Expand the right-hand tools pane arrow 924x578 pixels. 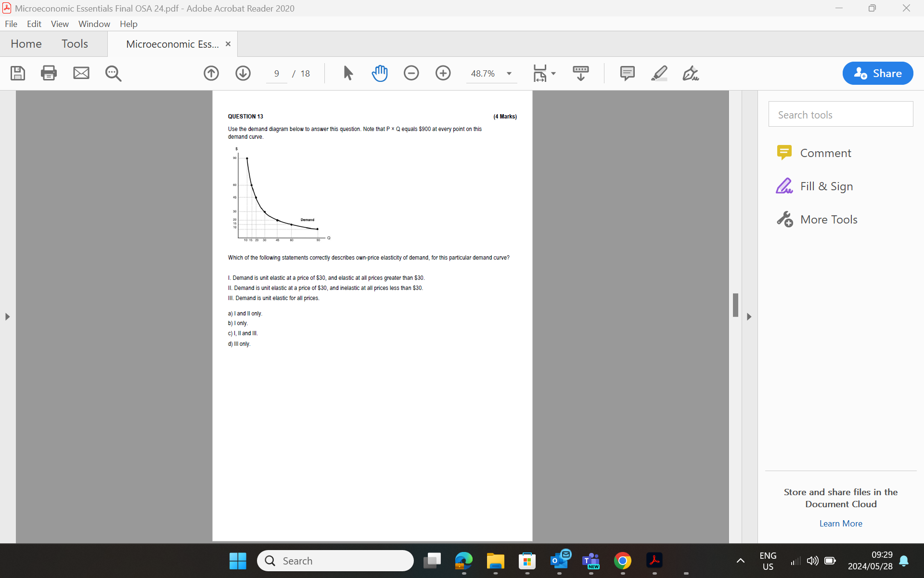[x=749, y=316]
